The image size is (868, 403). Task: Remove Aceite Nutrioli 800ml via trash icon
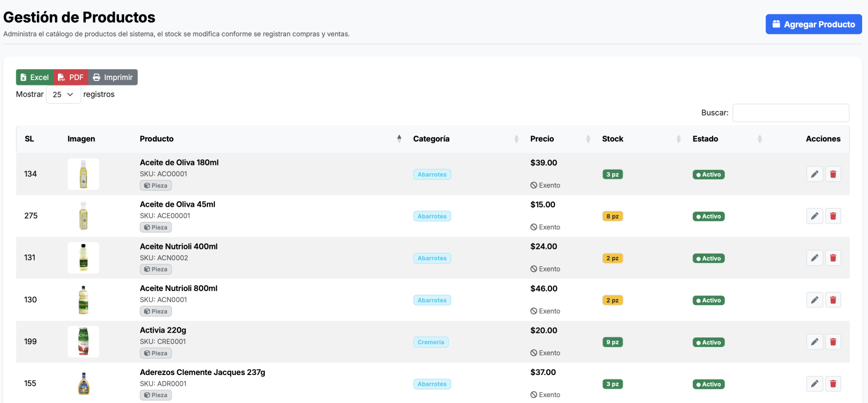tap(833, 300)
